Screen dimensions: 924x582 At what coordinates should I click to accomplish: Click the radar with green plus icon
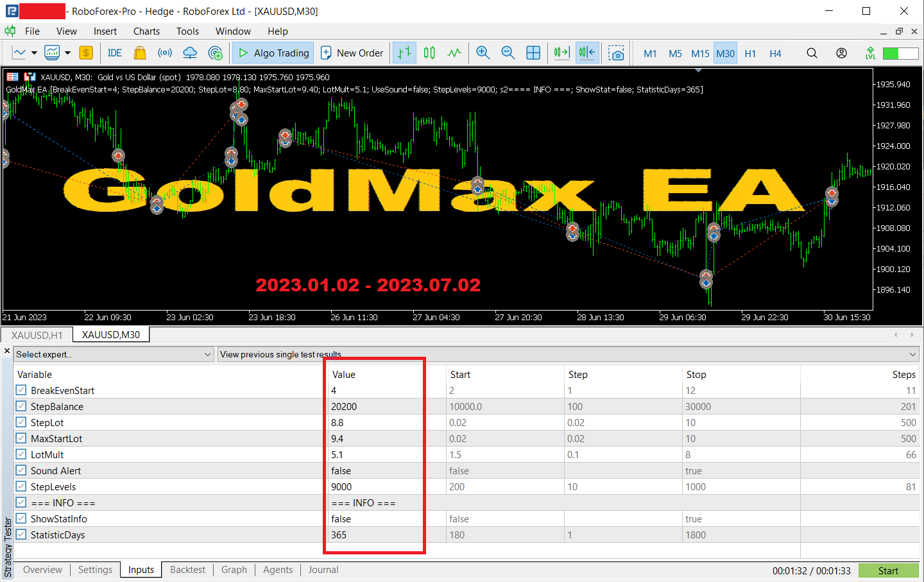(x=216, y=53)
